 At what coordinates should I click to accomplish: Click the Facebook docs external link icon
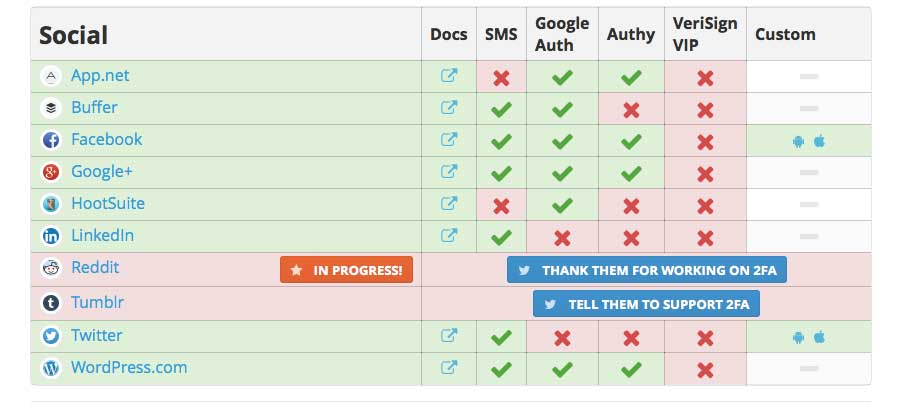click(x=449, y=140)
